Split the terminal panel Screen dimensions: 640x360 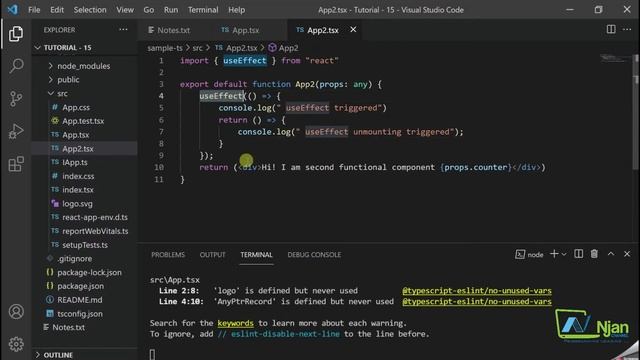578,254
